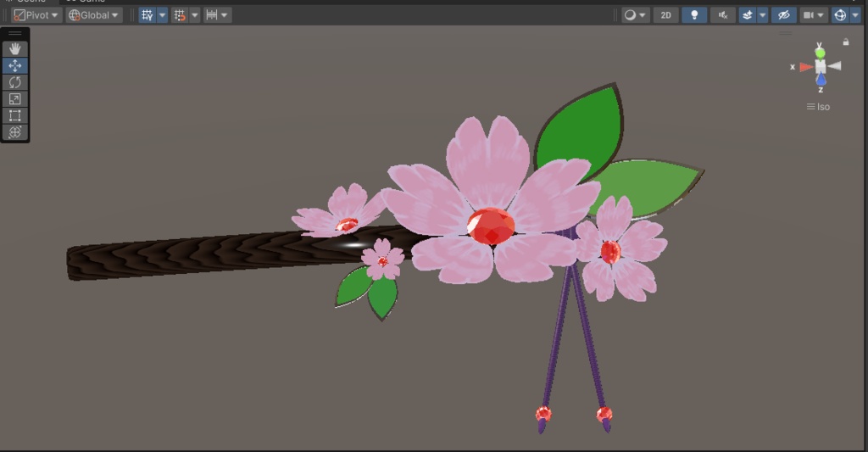
Task: Toggle scene audio mute button
Action: (723, 15)
